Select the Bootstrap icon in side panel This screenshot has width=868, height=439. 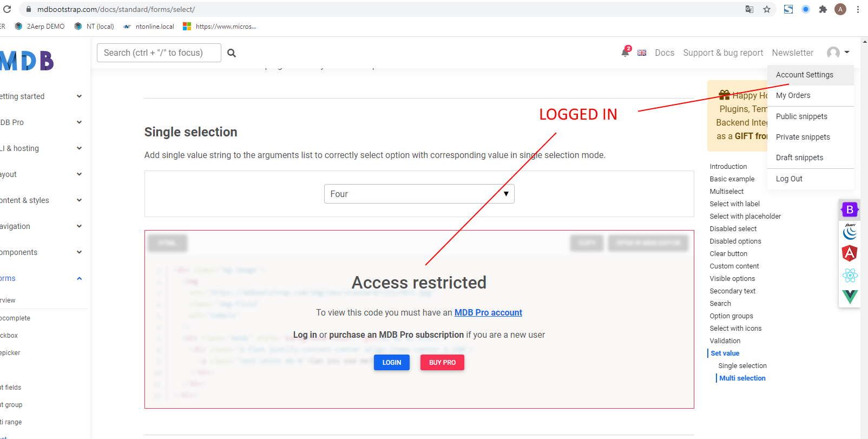tap(850, 209)
